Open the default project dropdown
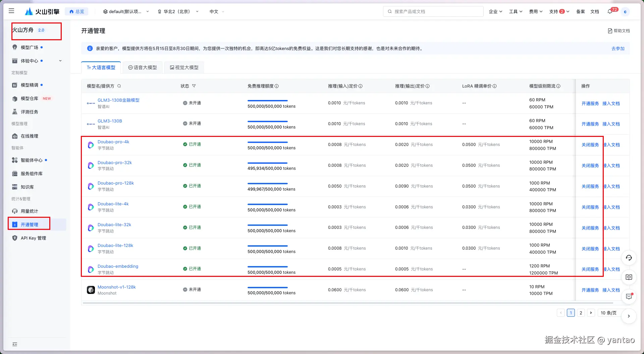Screen dimensions: 644x354 point(126,11)
